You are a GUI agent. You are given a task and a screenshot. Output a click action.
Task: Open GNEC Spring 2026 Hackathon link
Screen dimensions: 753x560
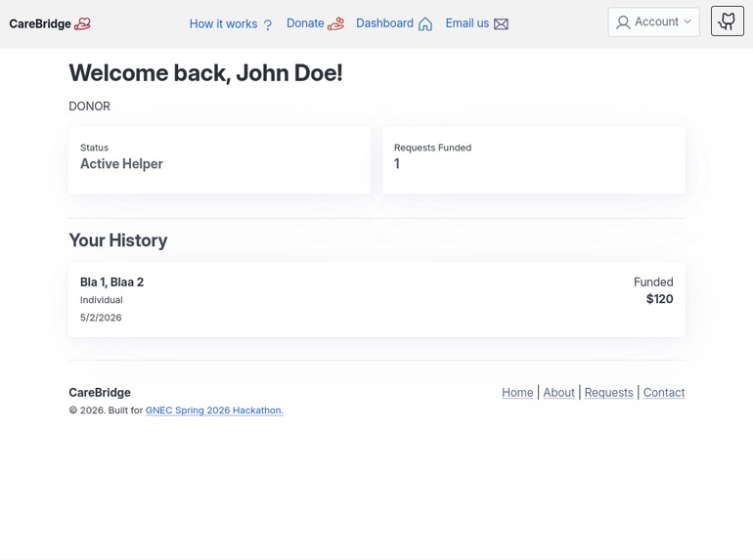pos(214,410)
